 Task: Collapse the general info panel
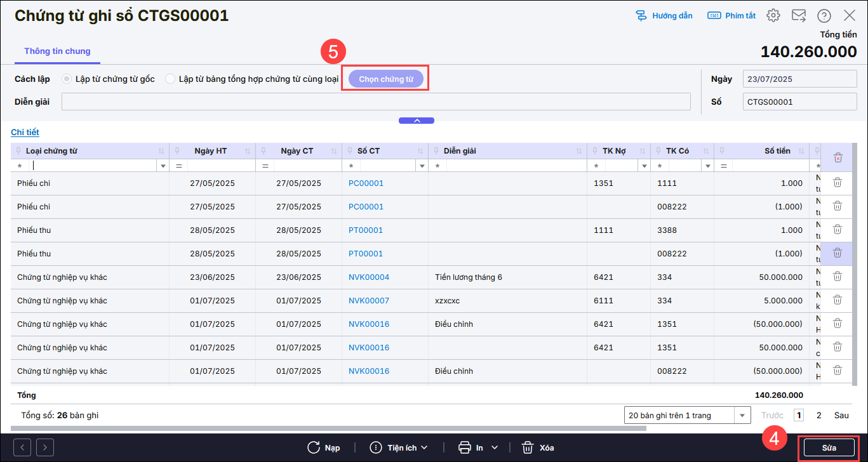click(417, 120)
